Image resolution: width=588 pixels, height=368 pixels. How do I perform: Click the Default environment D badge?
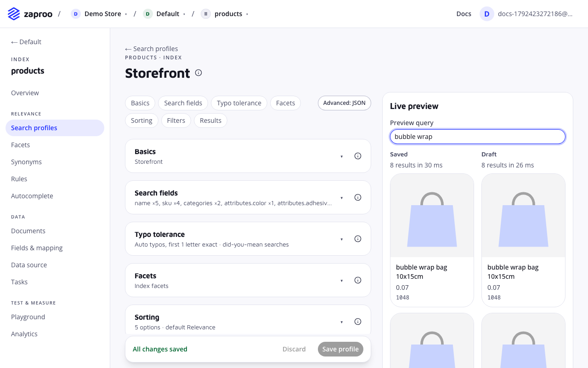[x=147, y=14]
